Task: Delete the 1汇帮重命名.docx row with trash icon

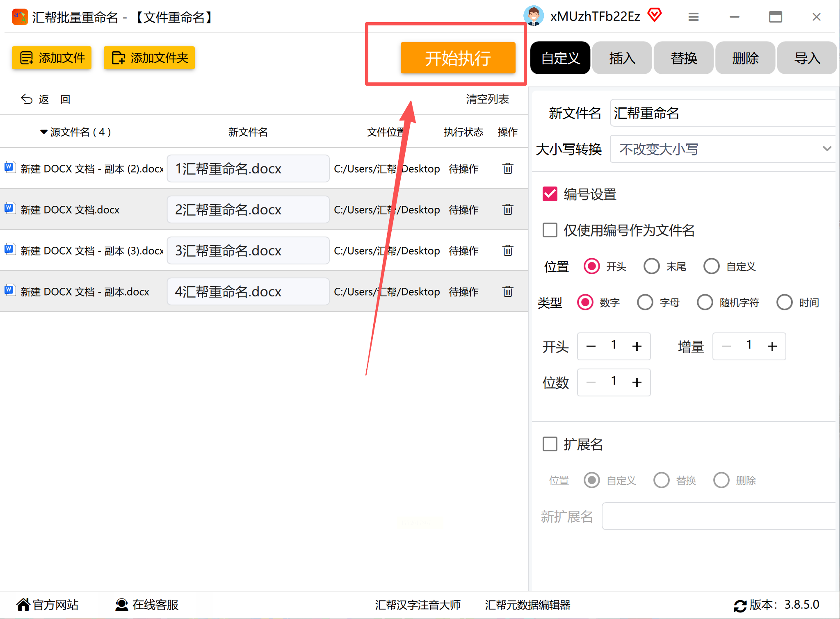Action: [x=507, y=168]
